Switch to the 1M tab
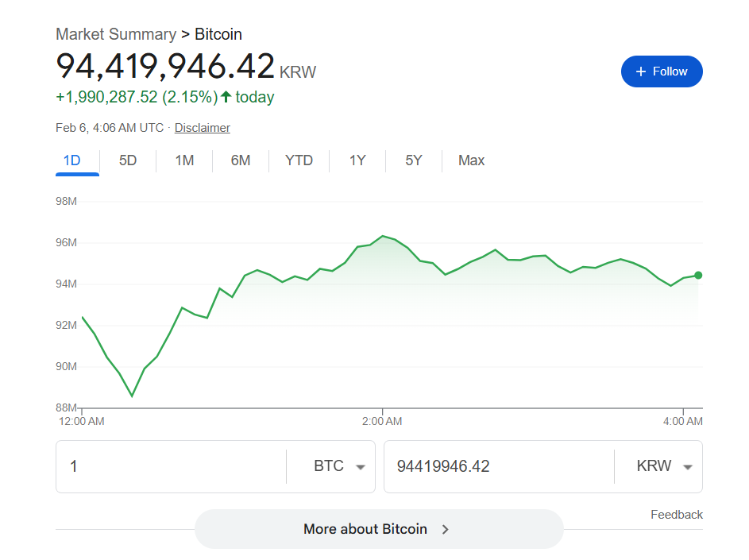Screen dimensions: 749x560 click(184, 160)
